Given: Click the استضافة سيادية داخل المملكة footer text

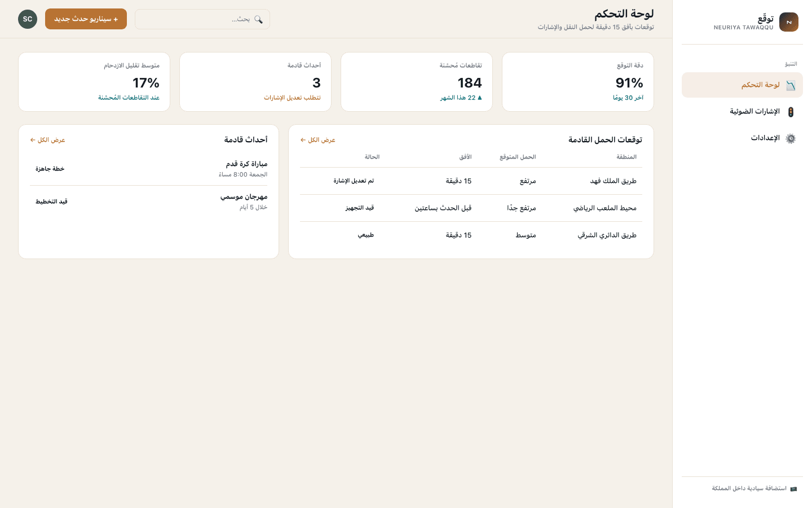Looking at the screenshot, I should tap(749, 489).
